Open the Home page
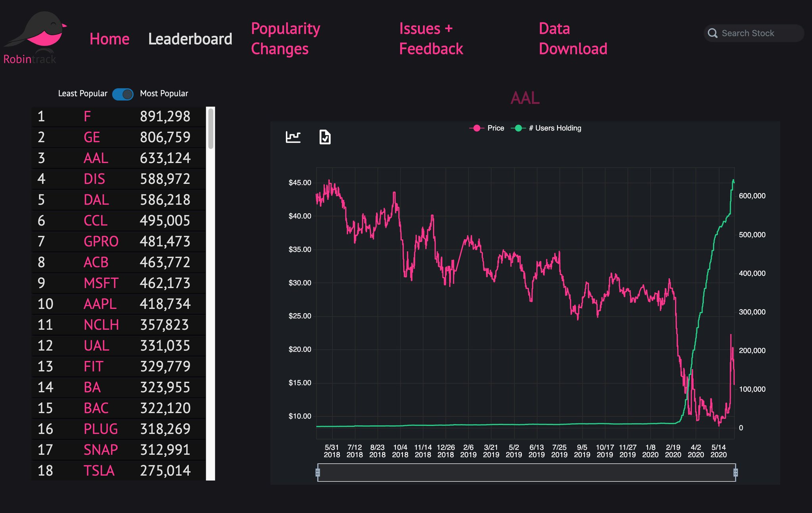 coord(109,39)
